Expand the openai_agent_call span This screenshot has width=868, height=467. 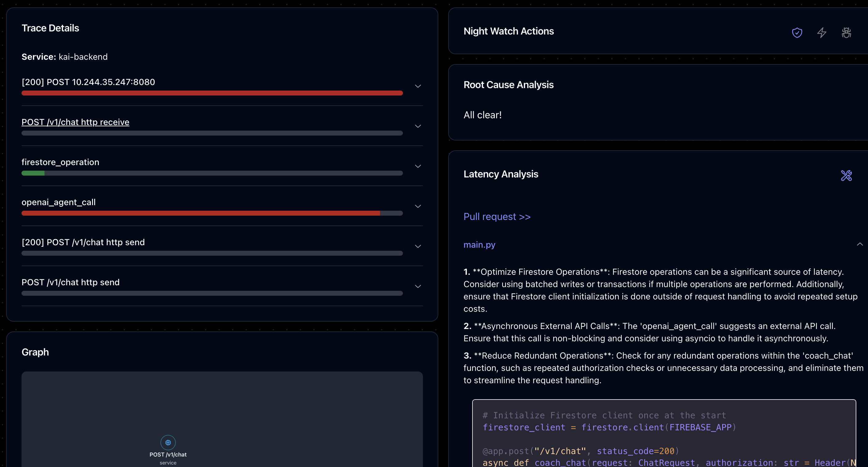[x=418, y=206]
